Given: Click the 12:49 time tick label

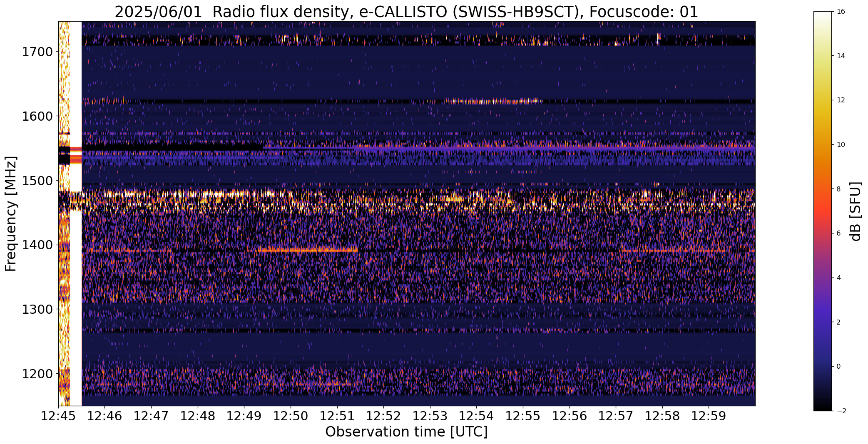Looking at the screenshot, I should click(244, 416).
